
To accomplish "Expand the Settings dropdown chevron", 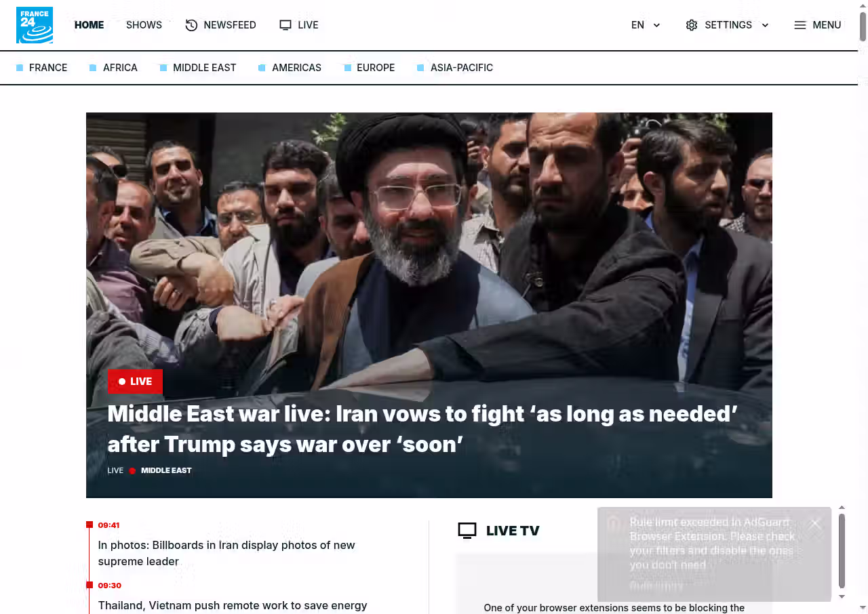I will coord(765,25).
